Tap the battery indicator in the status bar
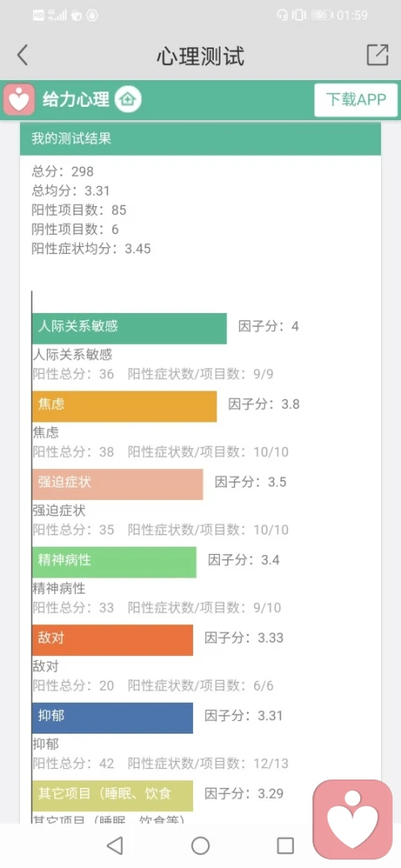The image size is (401, 868). [x=322, y=15]
